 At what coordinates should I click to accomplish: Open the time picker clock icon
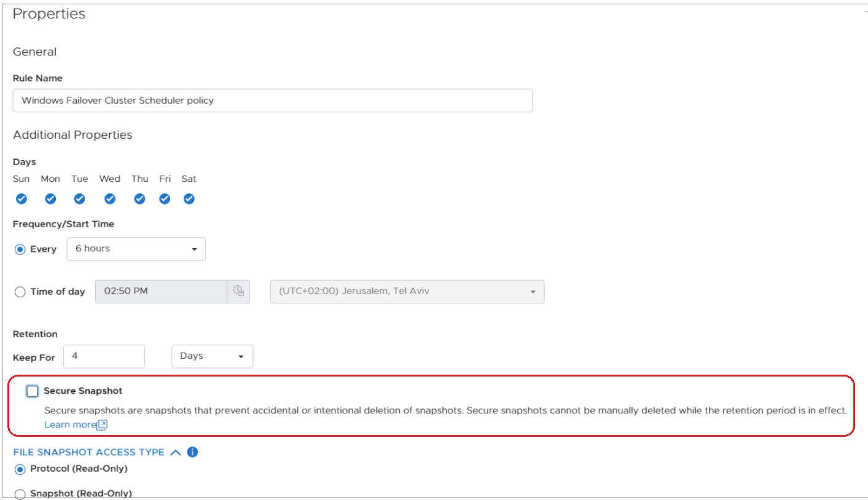[239, 291]
